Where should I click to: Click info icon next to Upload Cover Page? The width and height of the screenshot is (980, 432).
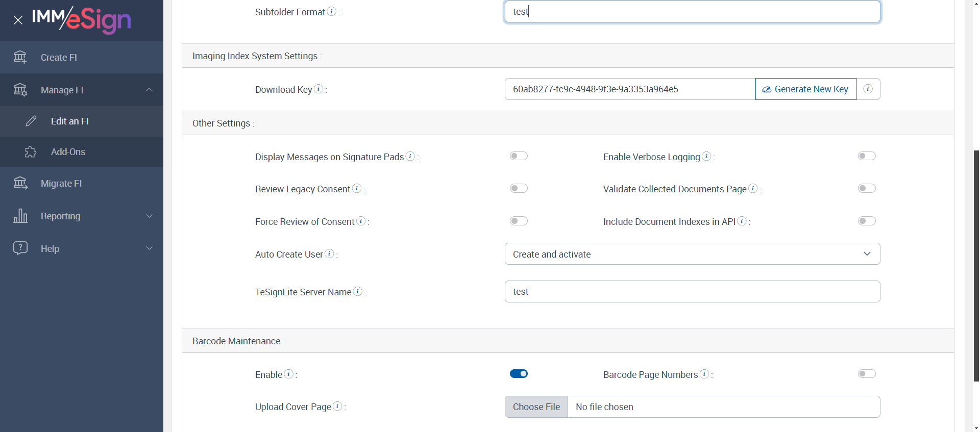tap(337, 406)
